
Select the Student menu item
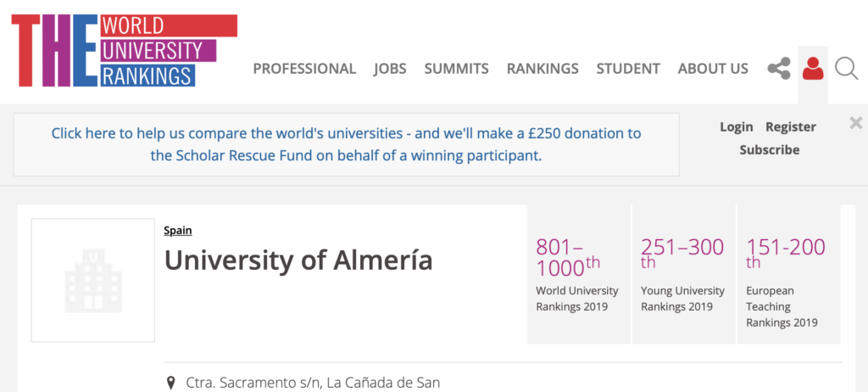pos(627,69)
